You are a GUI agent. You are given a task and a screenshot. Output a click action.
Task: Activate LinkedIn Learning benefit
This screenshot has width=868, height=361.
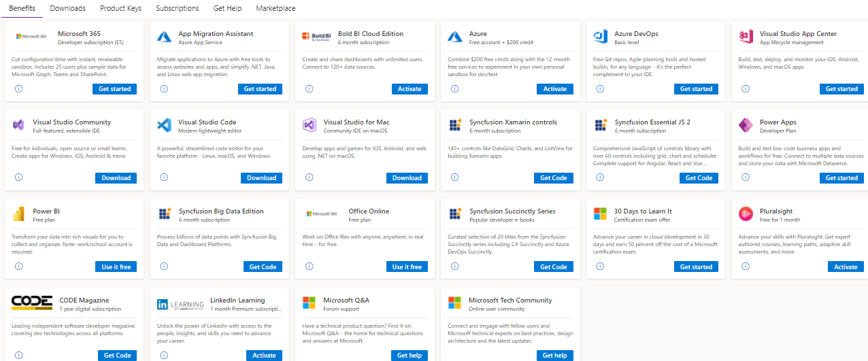pos(265,356)
